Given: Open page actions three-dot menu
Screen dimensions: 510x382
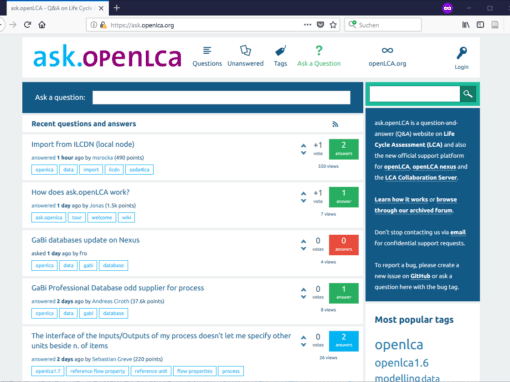Looking at the screenshot, I should pyautogui.click(x=307, y=25).
